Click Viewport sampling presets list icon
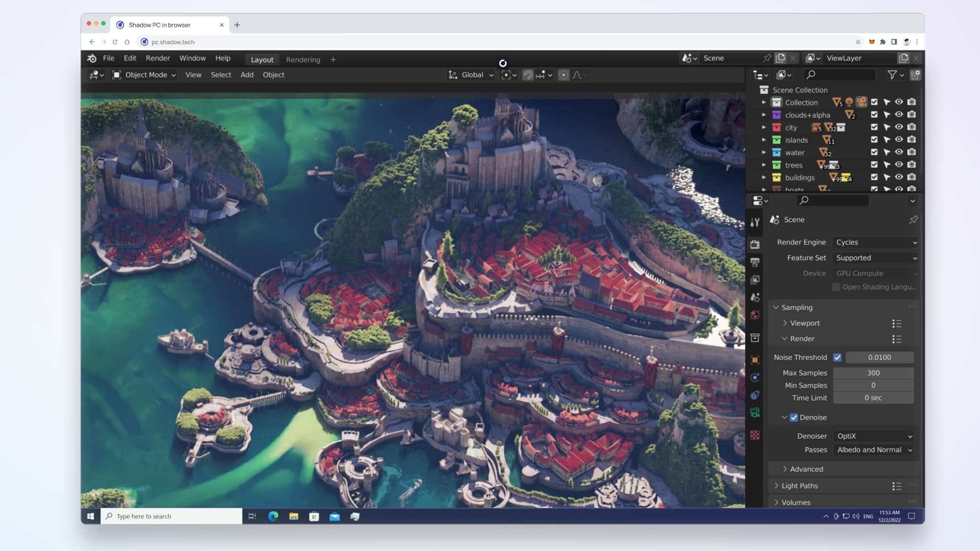This screenshot has width=980, height=551. pyautogui.click(x=897, y=324)
